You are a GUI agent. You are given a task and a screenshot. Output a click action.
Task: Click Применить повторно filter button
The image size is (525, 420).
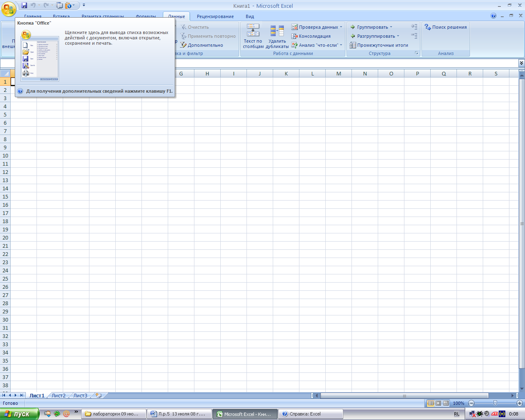[208, 36]
